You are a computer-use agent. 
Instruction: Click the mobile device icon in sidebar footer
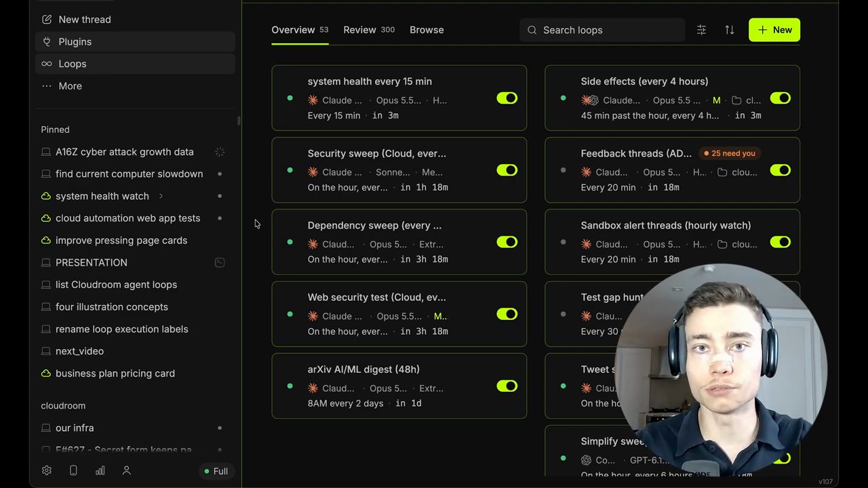tap(73, 470)
